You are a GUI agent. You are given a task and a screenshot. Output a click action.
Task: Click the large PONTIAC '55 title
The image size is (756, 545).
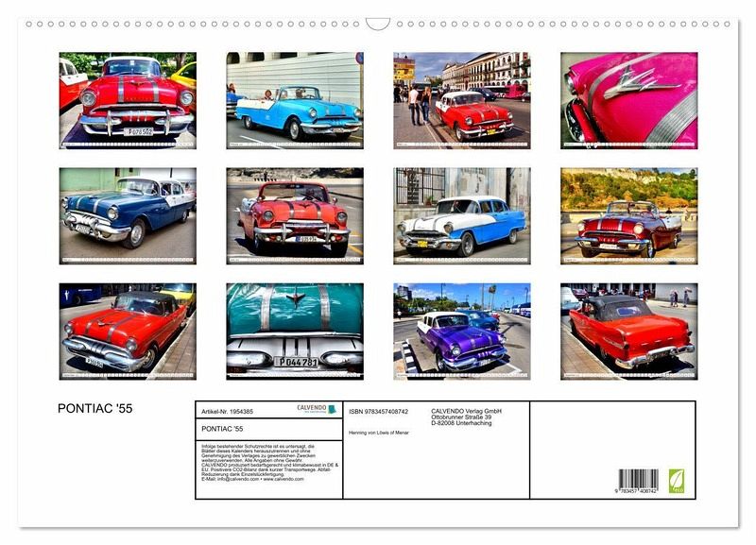(x=95, y=409)
